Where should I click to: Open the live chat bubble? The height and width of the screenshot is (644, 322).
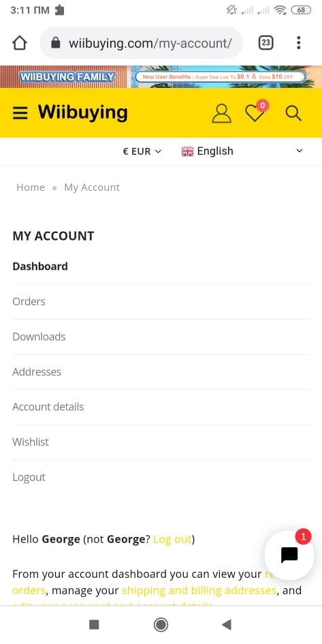289,555
